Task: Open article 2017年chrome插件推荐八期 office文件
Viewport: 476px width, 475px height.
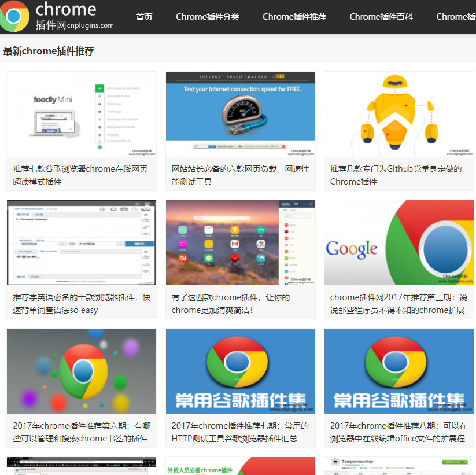Action: coord(398,432)
